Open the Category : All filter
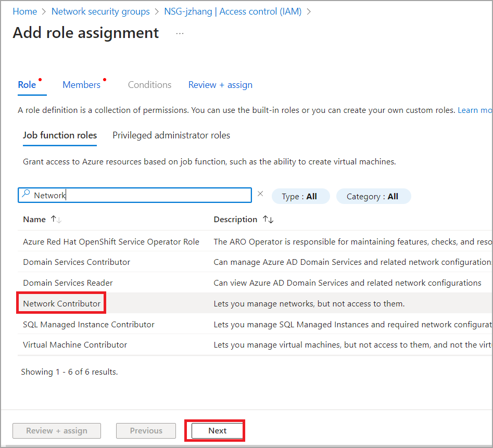 tap(373, 196)
